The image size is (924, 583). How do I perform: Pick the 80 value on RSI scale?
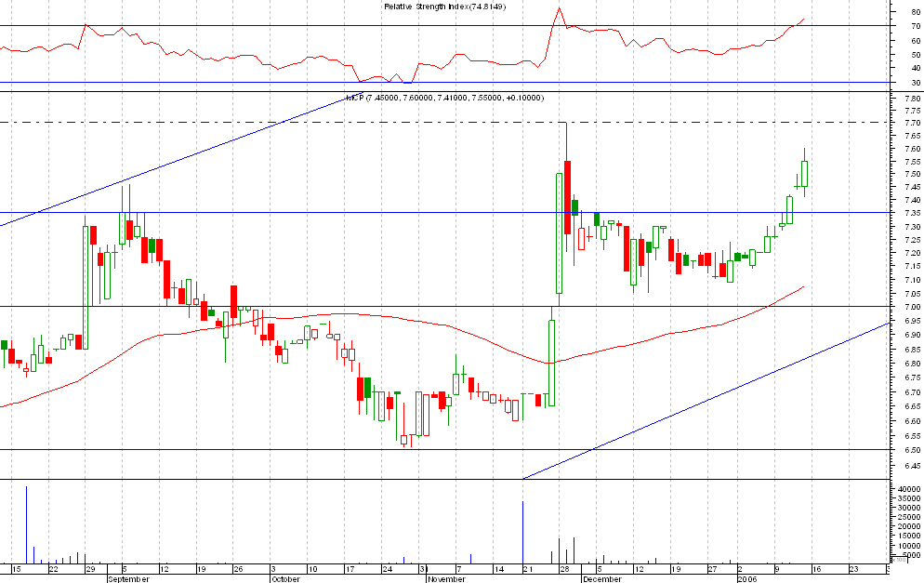914,12
